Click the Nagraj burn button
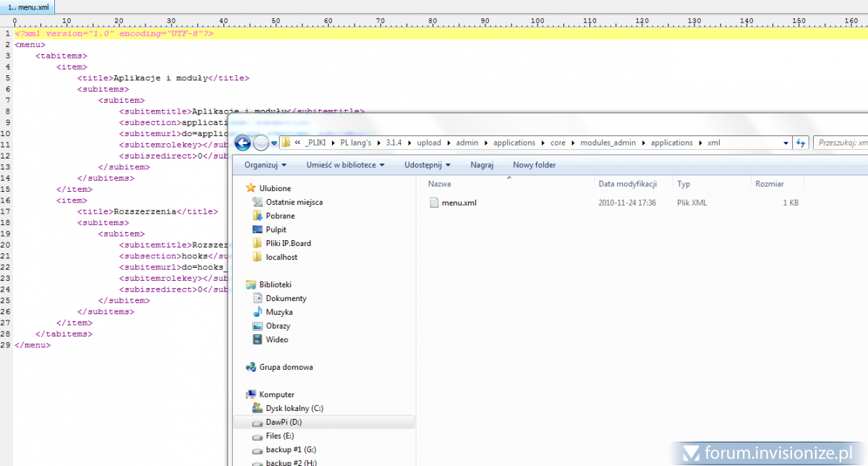The image size is (868, 466). point(482,165)
